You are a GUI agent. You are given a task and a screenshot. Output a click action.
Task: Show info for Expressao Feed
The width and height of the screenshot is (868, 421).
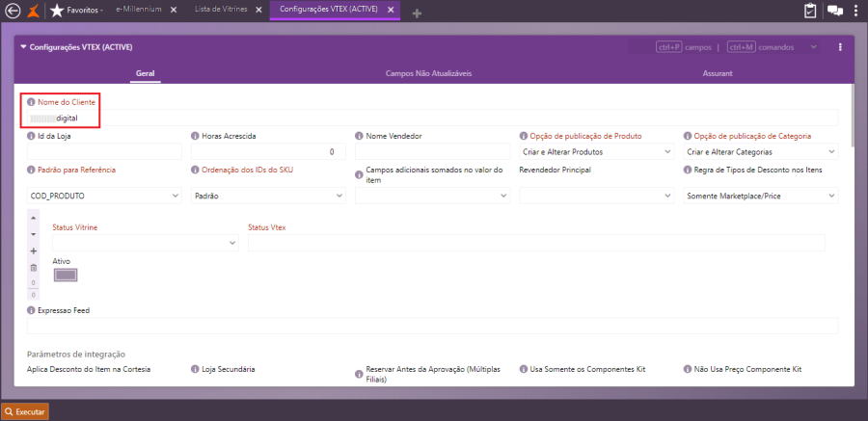coord(31,311)
